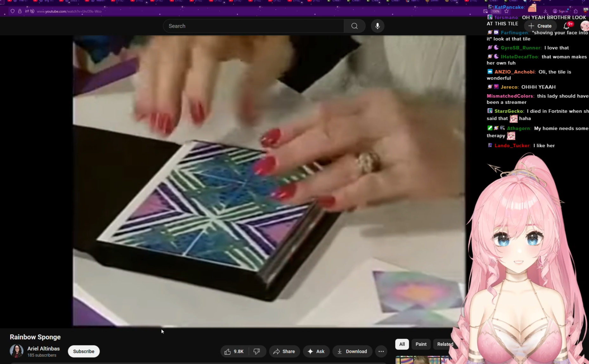Image resolution: width=589 pixels, height=364 pixels.
Task: Select the All filter chip
Action: [402, 344]
